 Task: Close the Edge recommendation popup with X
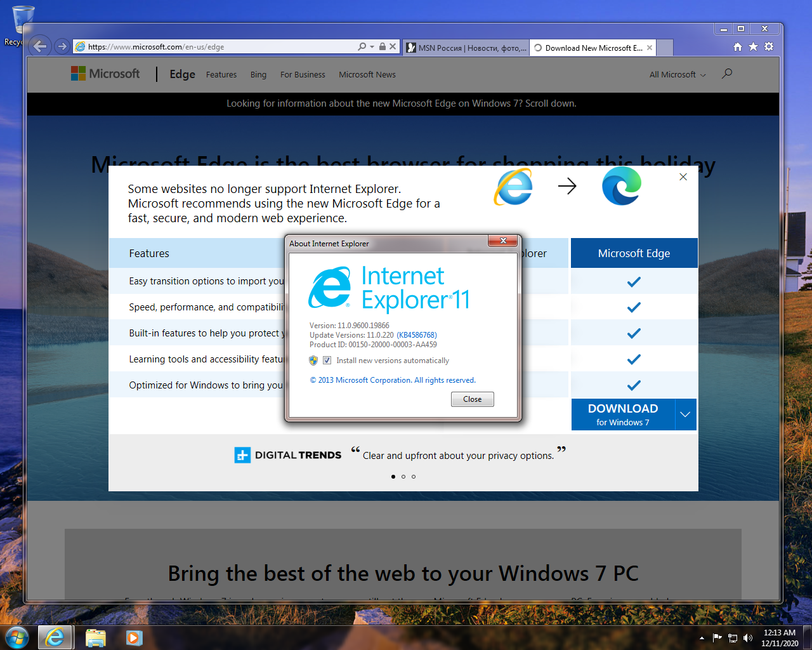coord(683,177)
